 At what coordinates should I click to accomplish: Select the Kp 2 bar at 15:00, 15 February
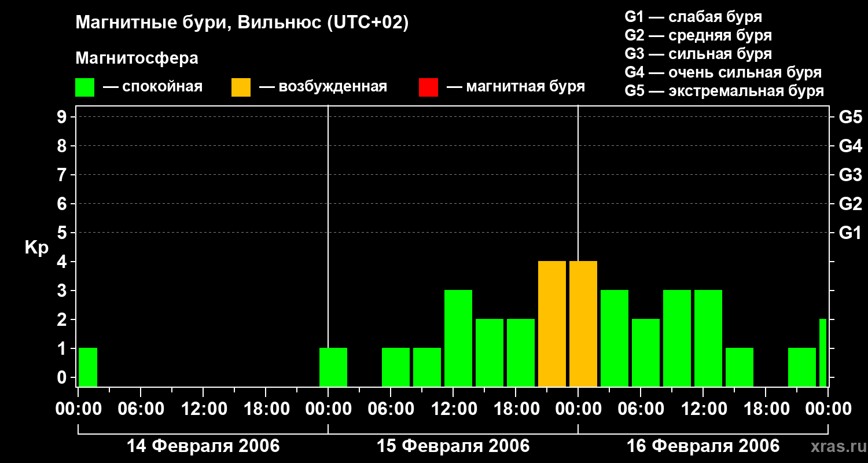tap(490, 353)
